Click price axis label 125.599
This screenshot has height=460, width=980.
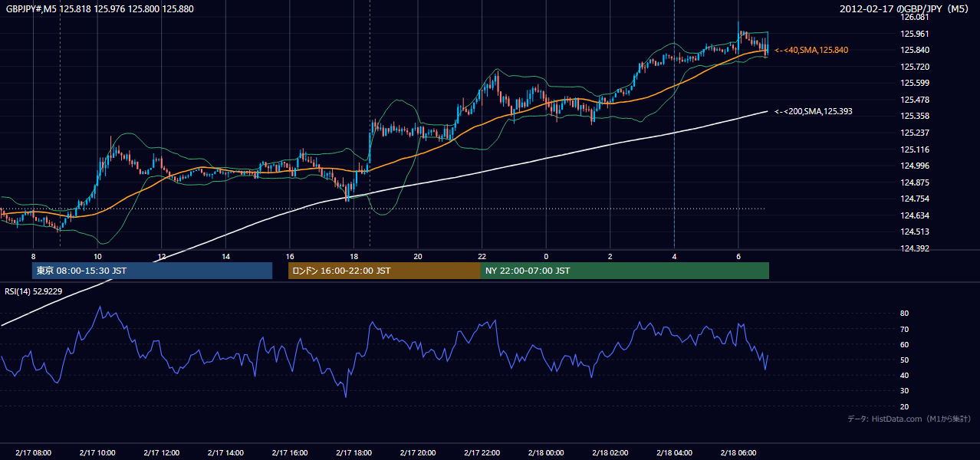click(916, 83)
